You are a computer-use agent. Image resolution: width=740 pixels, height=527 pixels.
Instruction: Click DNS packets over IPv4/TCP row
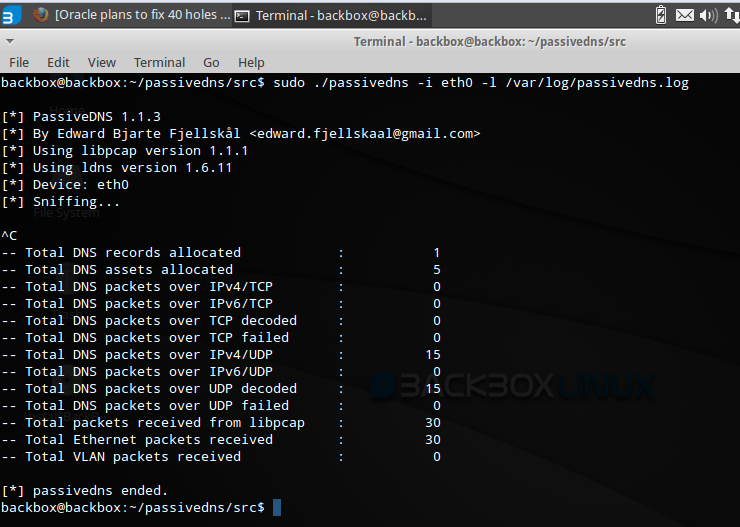coord(221,286)
